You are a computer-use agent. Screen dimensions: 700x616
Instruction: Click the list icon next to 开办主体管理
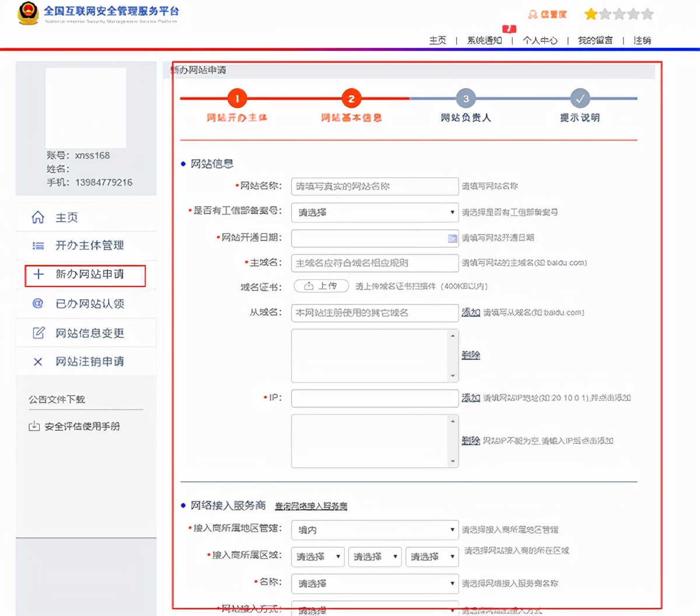(x=37, y=246)
